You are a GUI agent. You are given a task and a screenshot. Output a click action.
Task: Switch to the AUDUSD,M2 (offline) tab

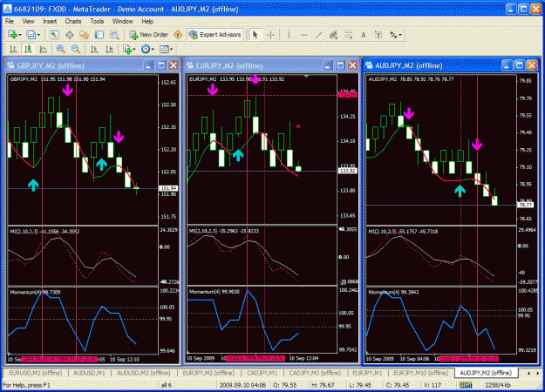click(x=144, y=373)
